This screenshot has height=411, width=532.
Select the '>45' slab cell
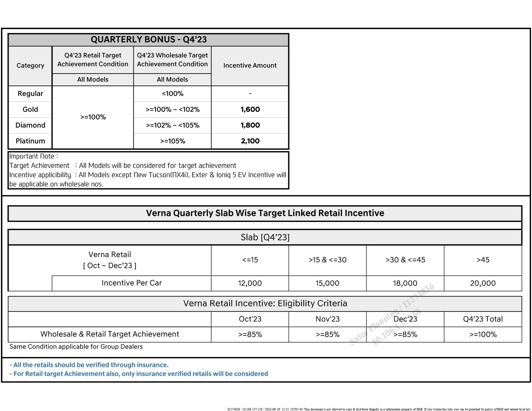(483, 260)
